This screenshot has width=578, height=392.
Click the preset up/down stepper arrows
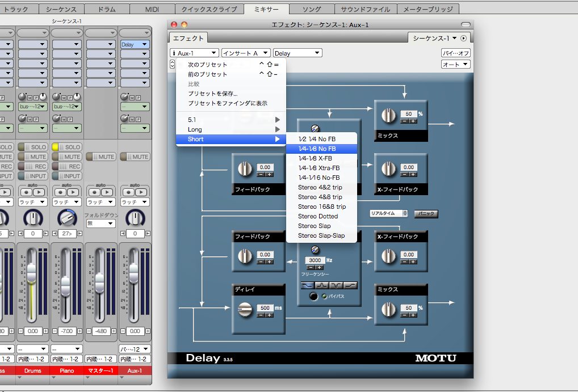point(172,64)
